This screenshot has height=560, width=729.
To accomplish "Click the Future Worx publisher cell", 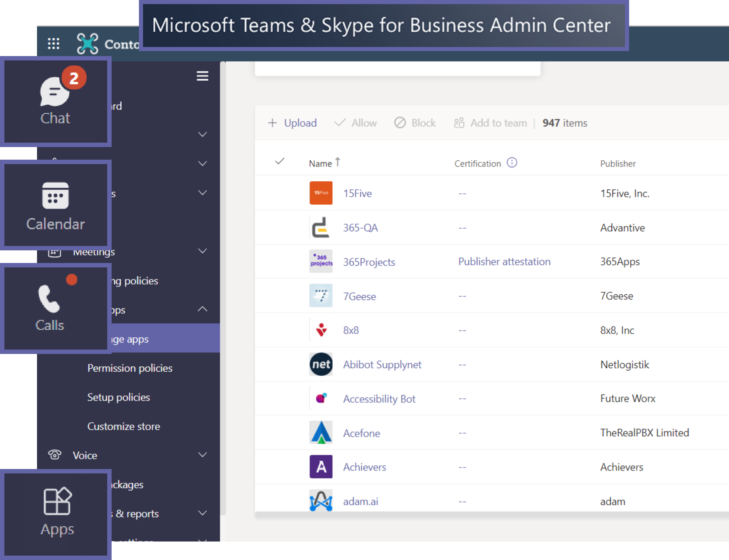I will point(628,398).
